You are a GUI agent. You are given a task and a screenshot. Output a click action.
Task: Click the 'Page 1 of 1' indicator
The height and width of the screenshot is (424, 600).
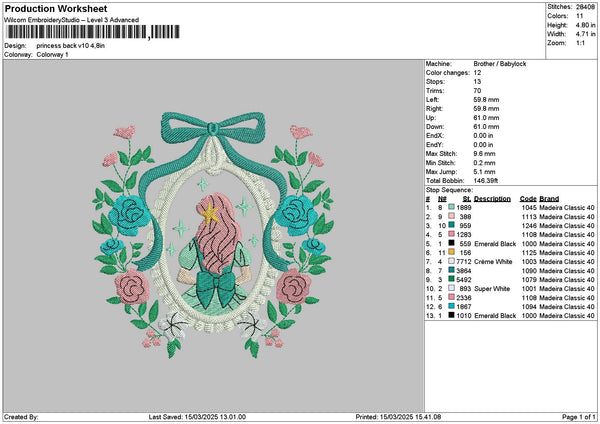[x=579, y=417]
